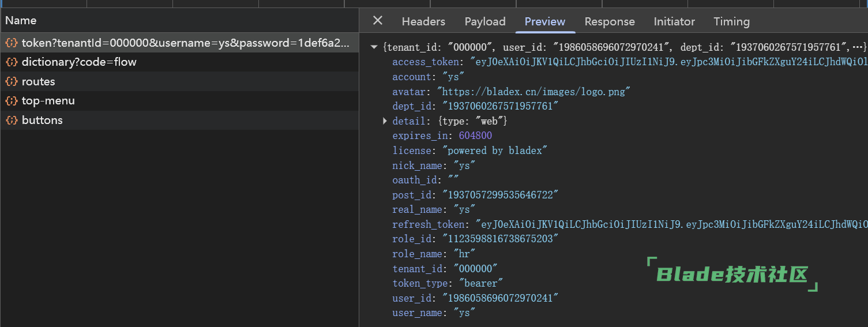Click the JSON icon next to top-menu
The height and width of the screenshot is (327, 868).
pyautogui.click(x=11, y=101)
